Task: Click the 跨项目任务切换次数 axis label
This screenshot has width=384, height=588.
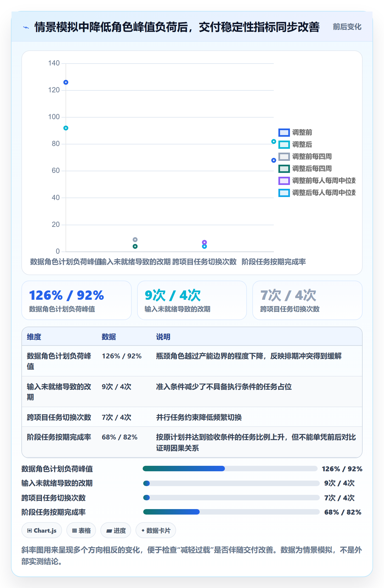Action: click(204, 262)
